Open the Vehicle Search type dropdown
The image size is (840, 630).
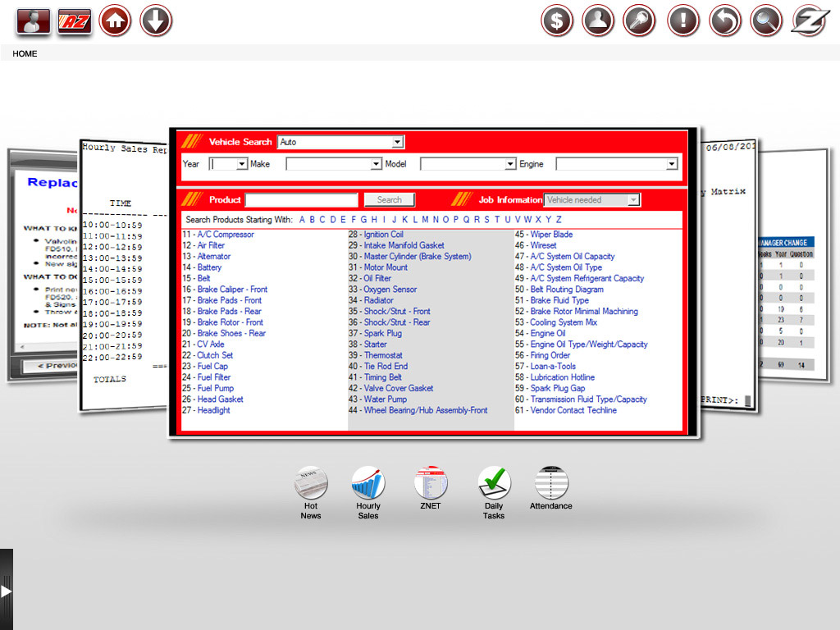340,142
